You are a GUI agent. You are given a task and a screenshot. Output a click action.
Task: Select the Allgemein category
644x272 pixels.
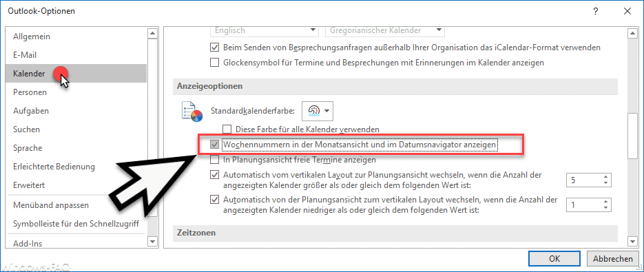coord(76,36)
